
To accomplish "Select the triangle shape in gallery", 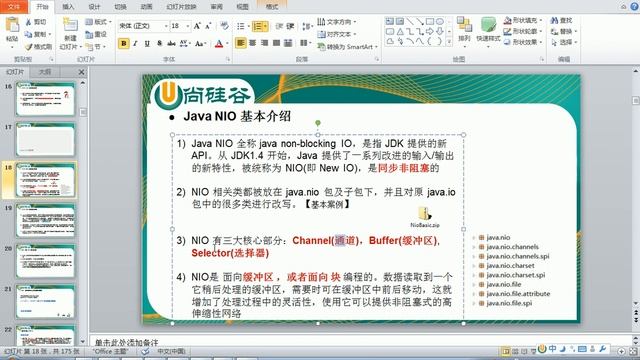I will point(400,31).
